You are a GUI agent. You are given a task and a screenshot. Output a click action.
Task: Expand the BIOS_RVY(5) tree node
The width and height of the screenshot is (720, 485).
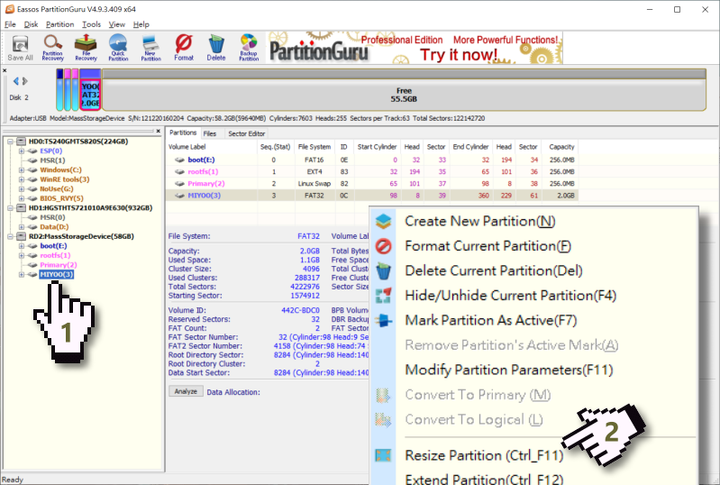click(x=22, y=198)
